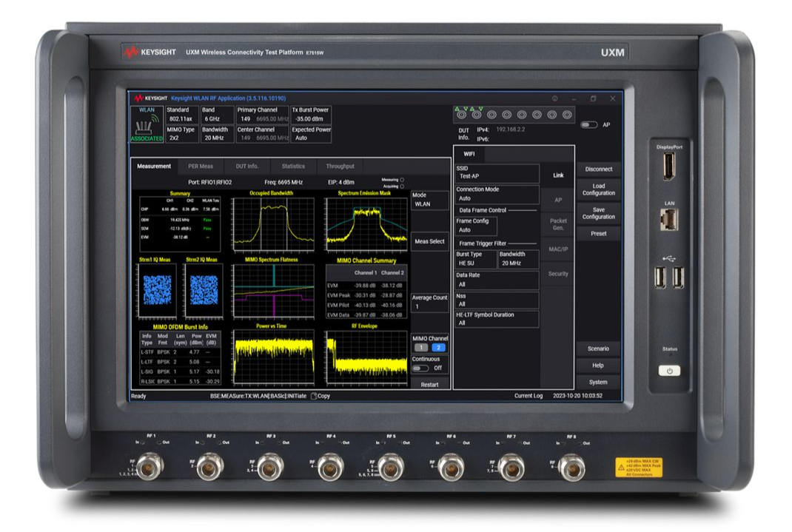Open the Mode WLAN selector
792x532 pixels.
[430, 200]
